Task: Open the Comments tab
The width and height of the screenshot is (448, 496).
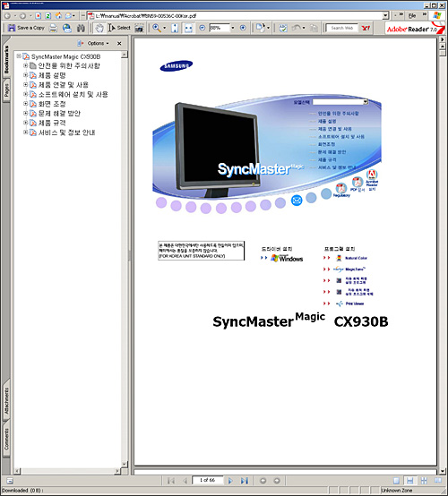Action: pos(6,439)
